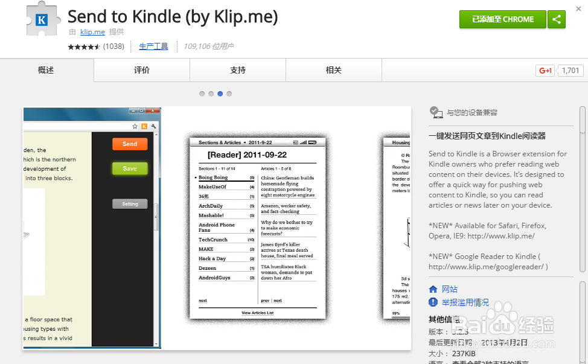Click the wrench icon in screenshot toolbar

153,126
